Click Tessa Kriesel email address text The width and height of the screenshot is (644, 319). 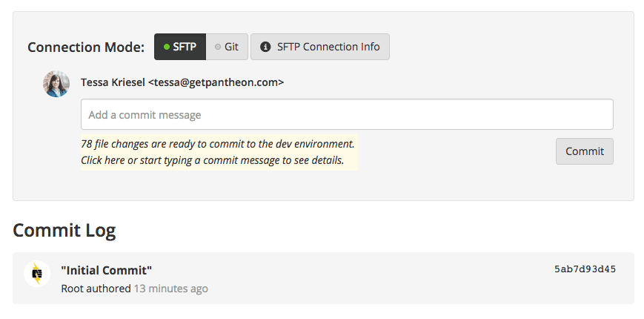(x=216, y=82)
